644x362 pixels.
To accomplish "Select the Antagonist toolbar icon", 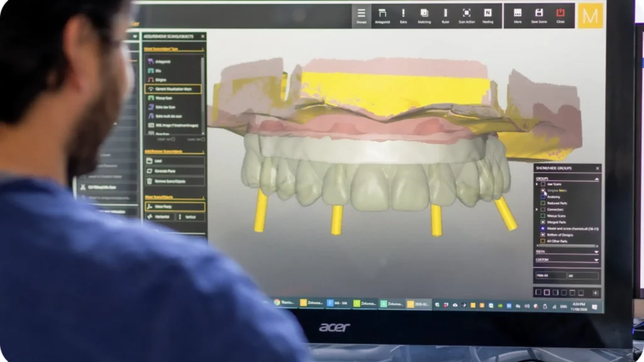I will [x=382, y=15].
